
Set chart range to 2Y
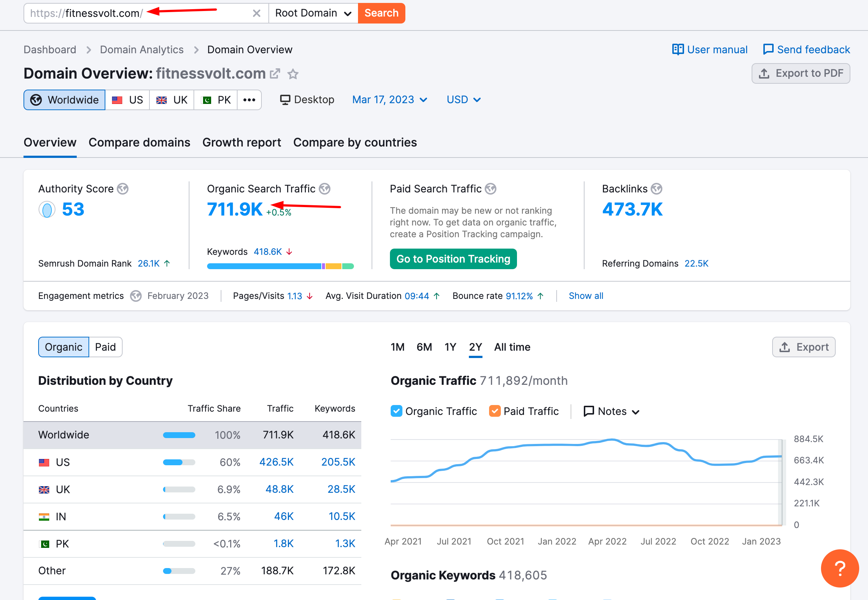475,347
